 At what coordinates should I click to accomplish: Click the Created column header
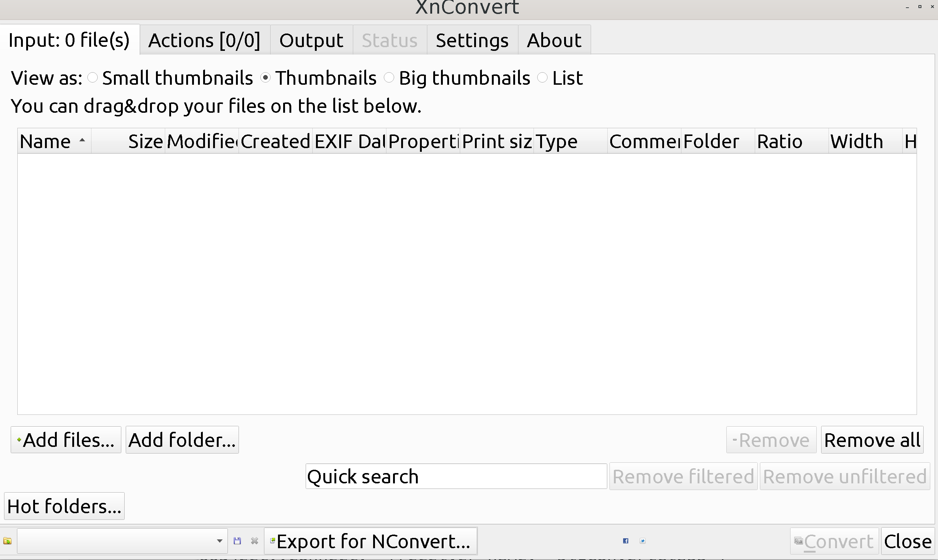pos(275,141)
